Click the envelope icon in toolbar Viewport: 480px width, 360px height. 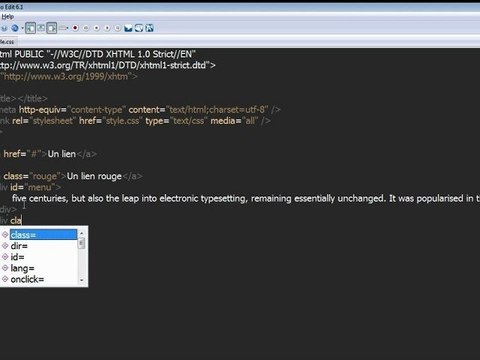128,28
